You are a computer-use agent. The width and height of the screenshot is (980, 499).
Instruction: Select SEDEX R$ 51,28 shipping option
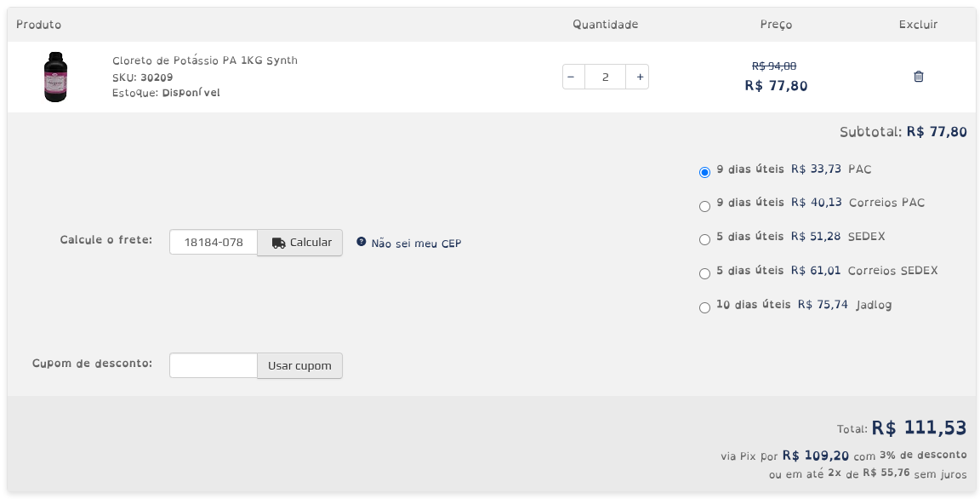[x=704, y=239]
